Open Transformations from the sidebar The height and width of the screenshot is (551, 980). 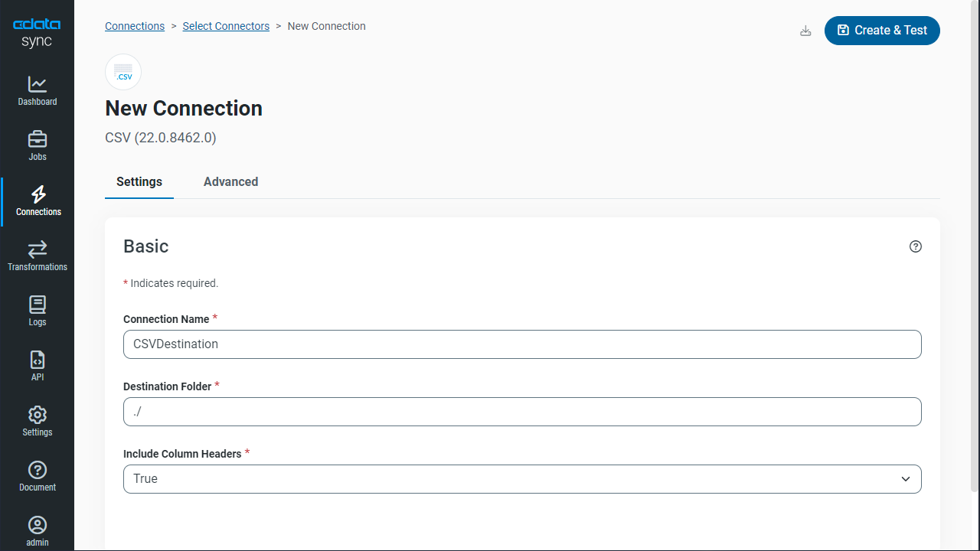pos(37,256)
